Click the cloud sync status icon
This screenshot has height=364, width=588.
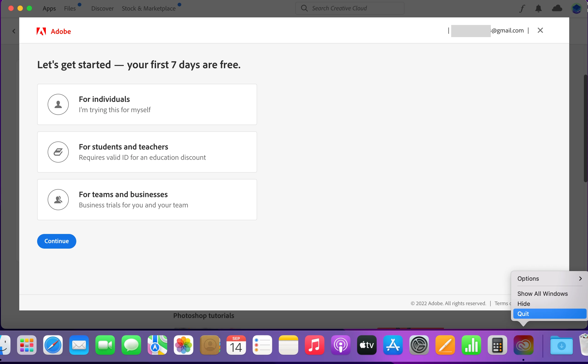(557, 9)
